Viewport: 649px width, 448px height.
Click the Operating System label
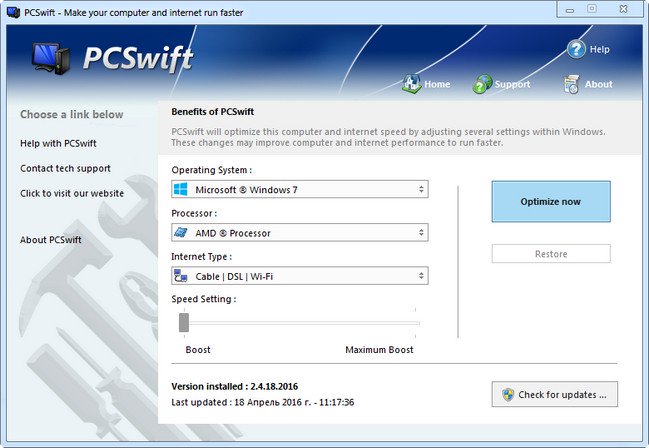click(x=212, y=170)
